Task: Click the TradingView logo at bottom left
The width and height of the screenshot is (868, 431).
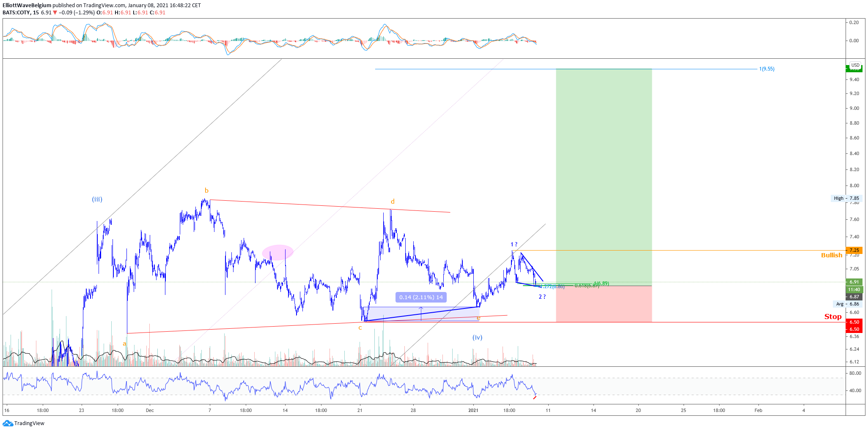Action: 24,423
